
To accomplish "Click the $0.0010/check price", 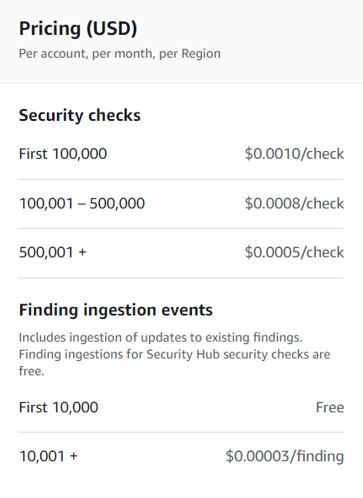I will coord(294,154).
